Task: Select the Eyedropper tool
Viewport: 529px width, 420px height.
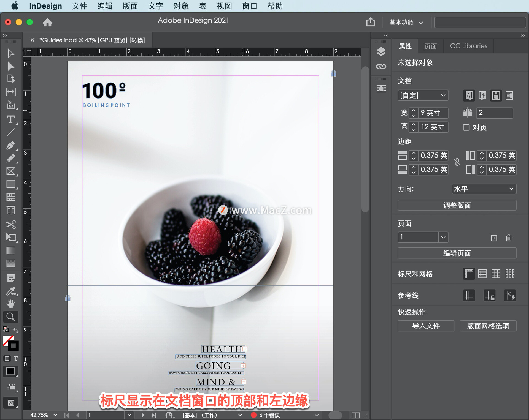Action: 11,291
